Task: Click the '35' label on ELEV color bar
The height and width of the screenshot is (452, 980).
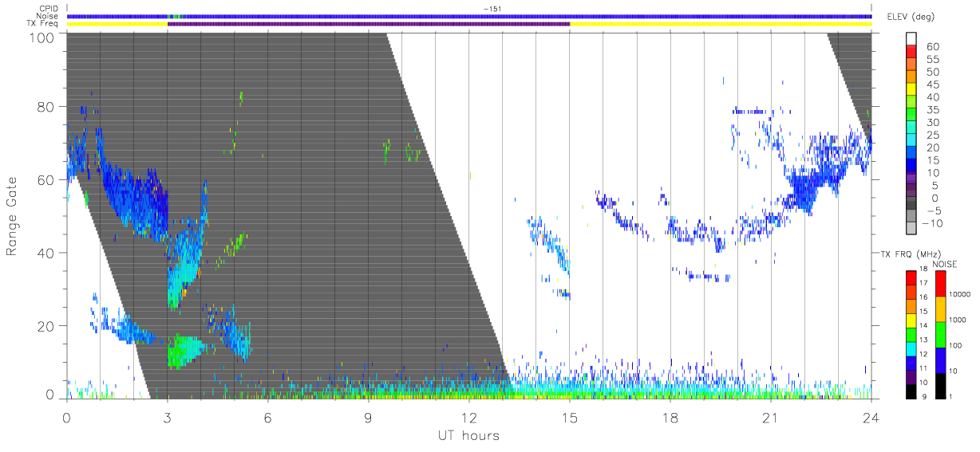Action: click(x=932, y=110)
